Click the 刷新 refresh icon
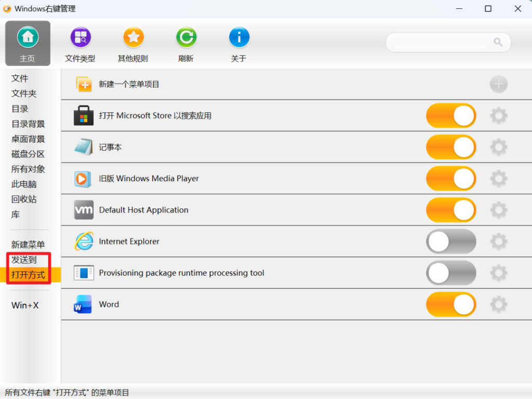 (x=187, y=37)
